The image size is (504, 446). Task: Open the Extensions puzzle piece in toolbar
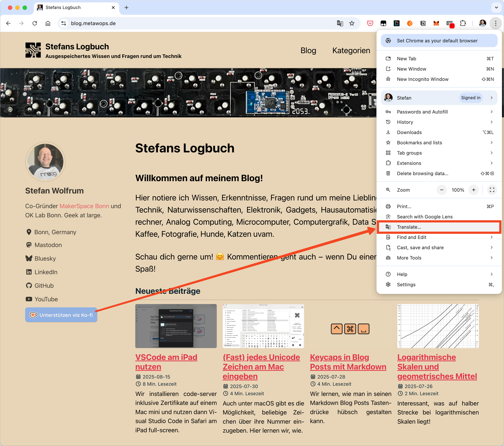(463, 23)
